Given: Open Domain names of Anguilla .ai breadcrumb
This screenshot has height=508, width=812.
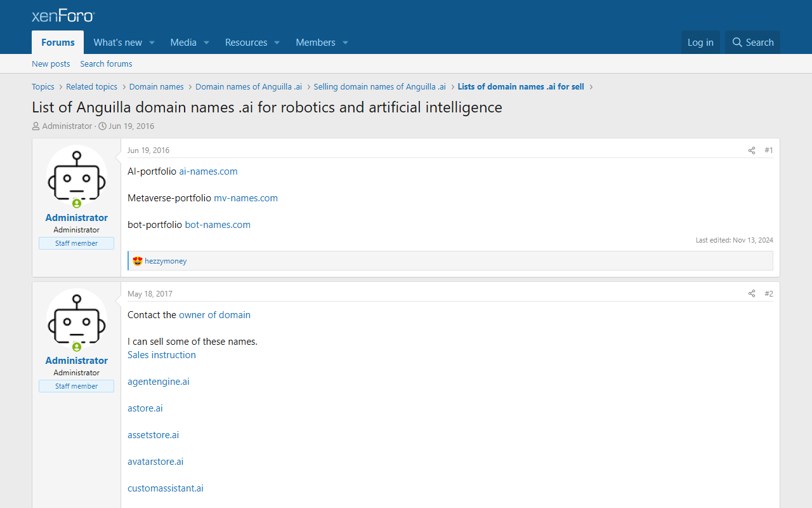Looking at the screenshot, I should (249, 86).
